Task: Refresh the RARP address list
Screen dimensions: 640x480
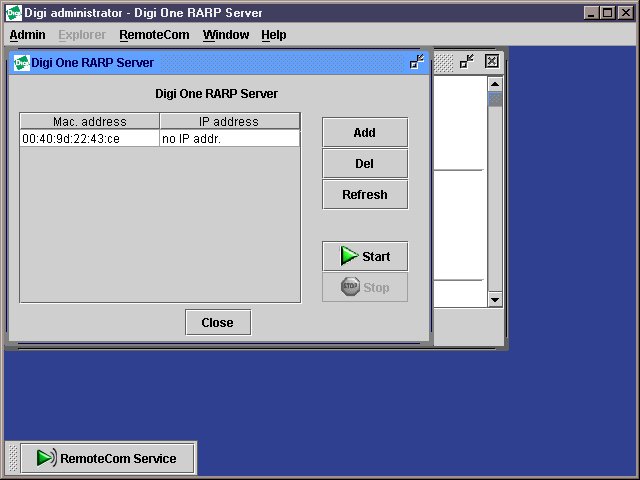Action: [x=365, y=194]
